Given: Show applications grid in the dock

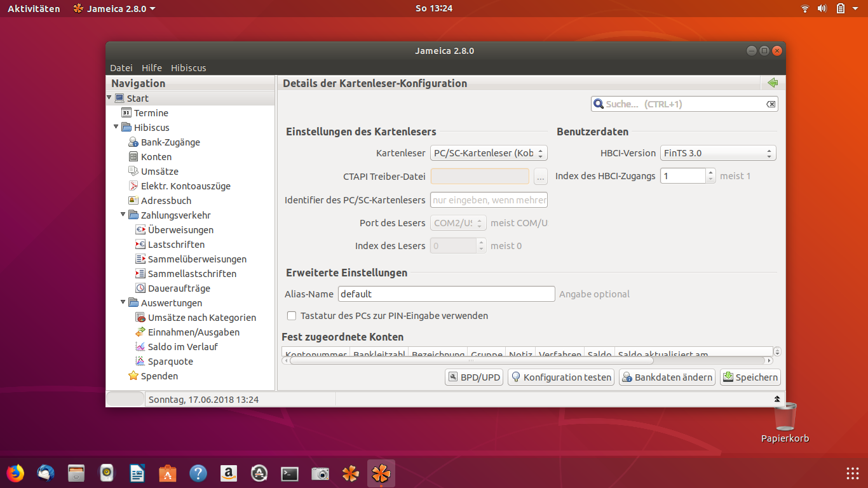Looking at the screenshot, I should (x=853, y=473).
